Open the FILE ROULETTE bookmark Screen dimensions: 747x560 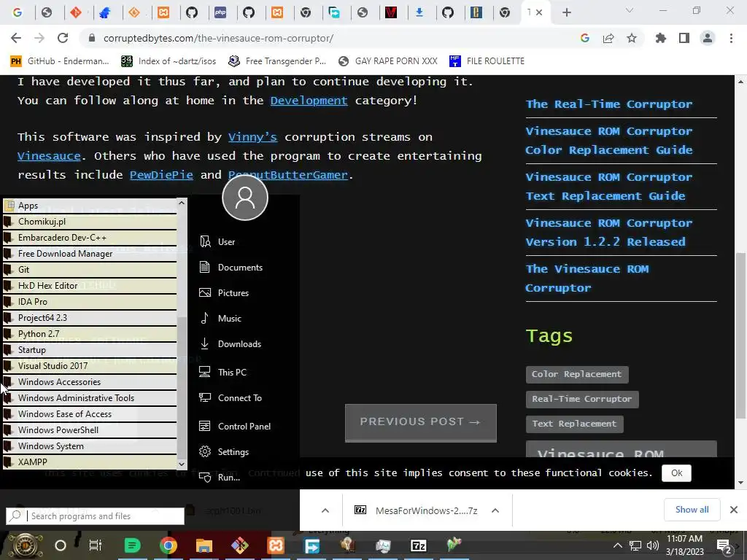click(487, 61)
